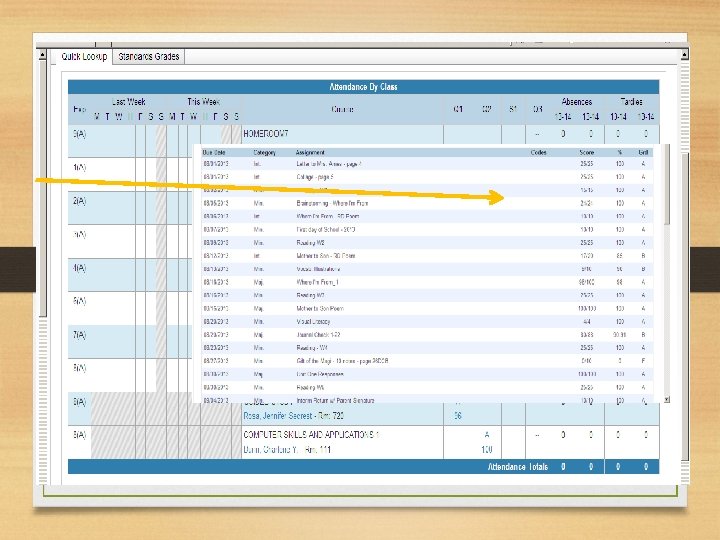Viewport: 720px width, 540px height.
Task: Click the Absences column header
Action: pos(576,101)
